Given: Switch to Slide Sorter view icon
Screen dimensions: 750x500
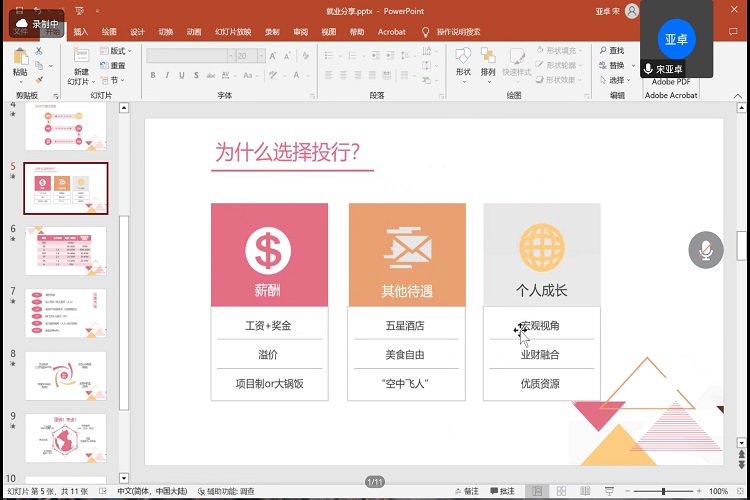Looking at the screenshot, I should (x=561, y=491).
